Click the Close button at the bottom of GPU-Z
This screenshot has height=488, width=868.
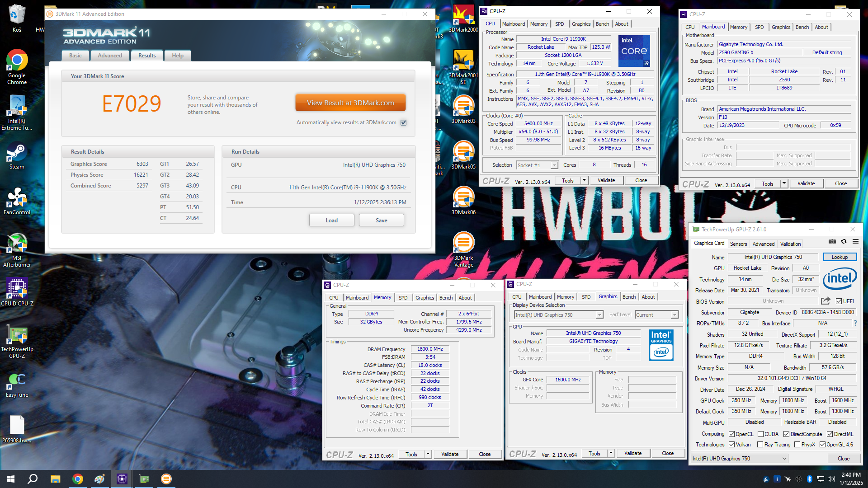pyautogui.click(x=844, y=459)
